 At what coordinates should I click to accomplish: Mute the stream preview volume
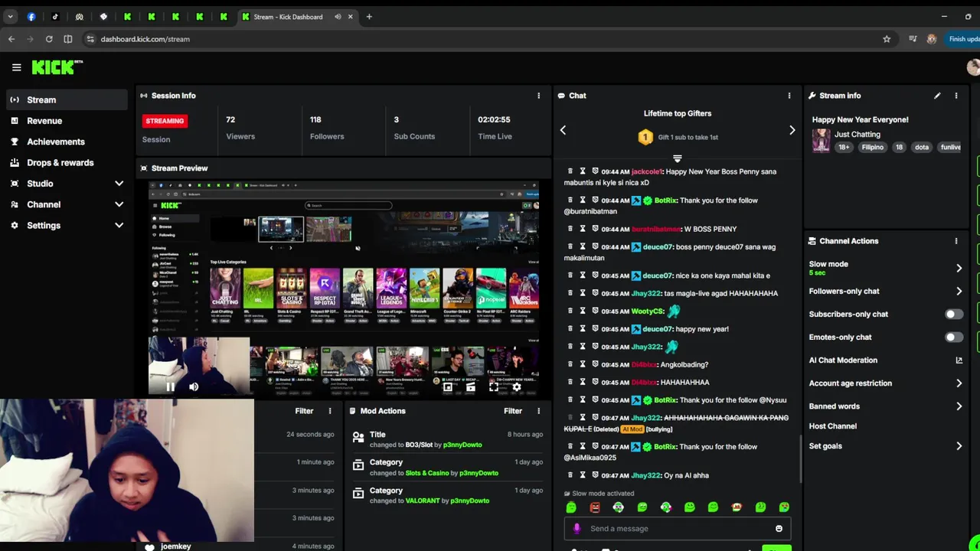point(194,387)
